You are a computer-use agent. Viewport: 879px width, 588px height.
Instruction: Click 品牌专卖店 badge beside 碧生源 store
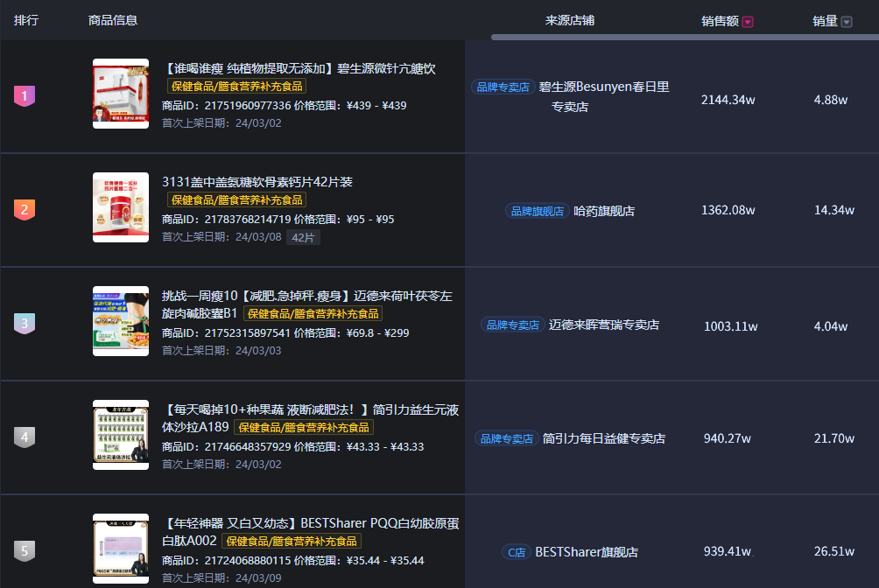pos(503,87)
